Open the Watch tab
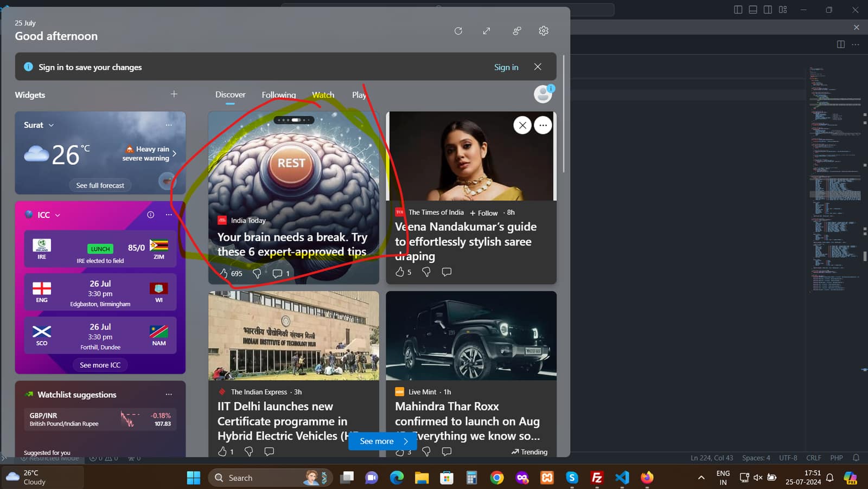Viewport: 868px width, 489px height. pos(323,95)
